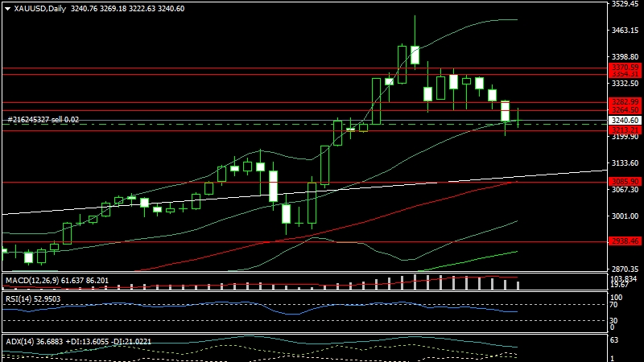Click the current price 3240.60 label
This screenshot has width=644, height=362.
pos(624,120)
